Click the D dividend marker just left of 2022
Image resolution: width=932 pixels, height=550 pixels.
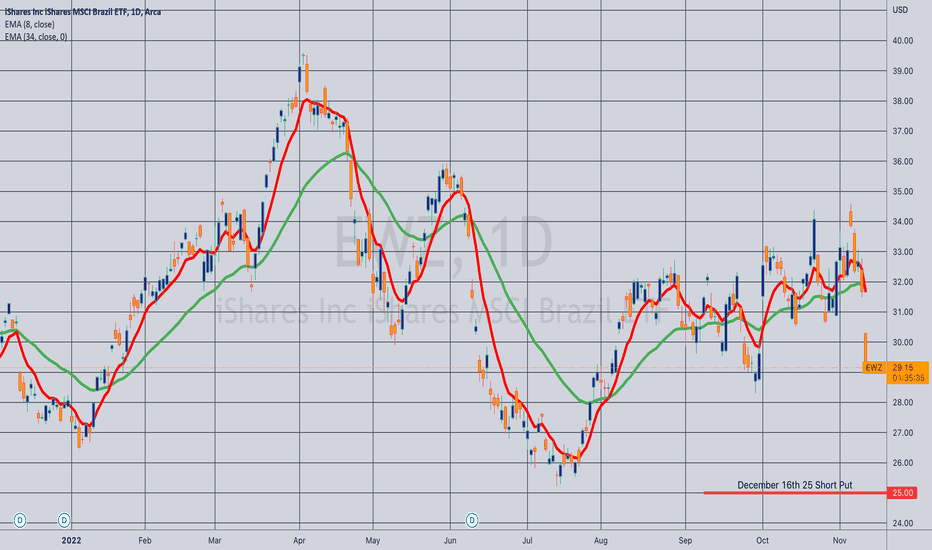pos(64,520)
